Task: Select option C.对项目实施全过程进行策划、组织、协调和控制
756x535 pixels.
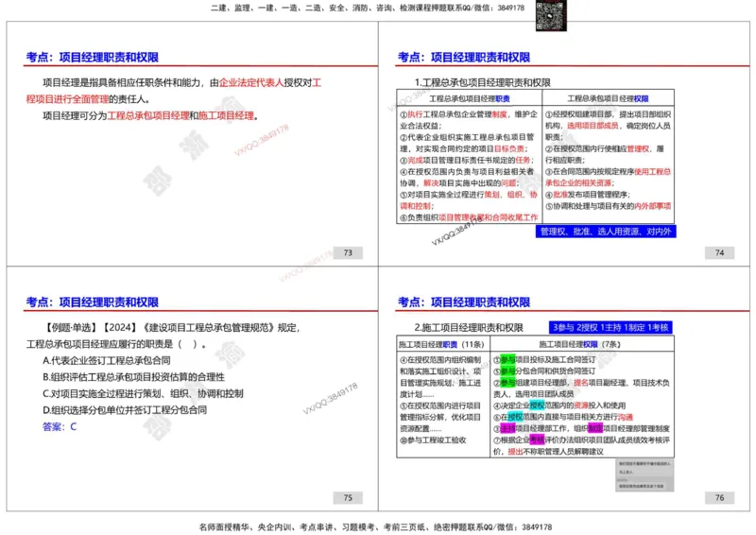Action: click(x=143, y=393)
